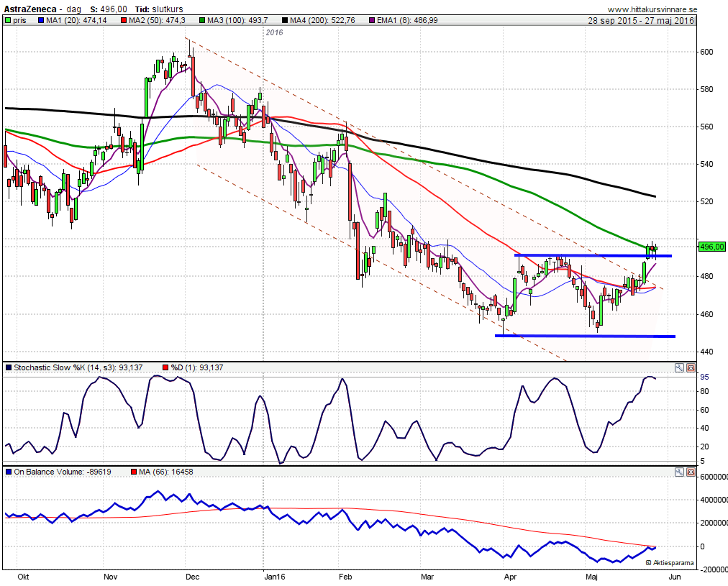This screenshot has height=586, width=728.
Task: Click the 'S: 496,00' closing value
Action: coord(109,9)
